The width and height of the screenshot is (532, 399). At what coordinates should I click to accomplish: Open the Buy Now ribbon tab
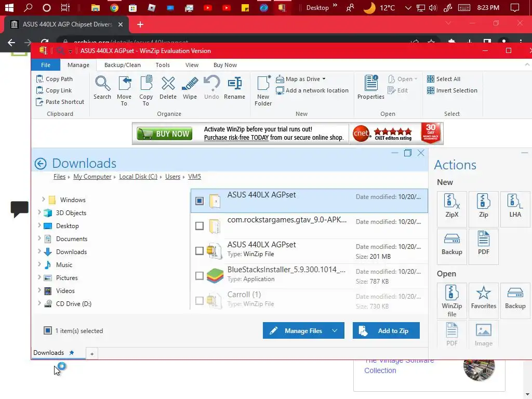click(225, 65)
